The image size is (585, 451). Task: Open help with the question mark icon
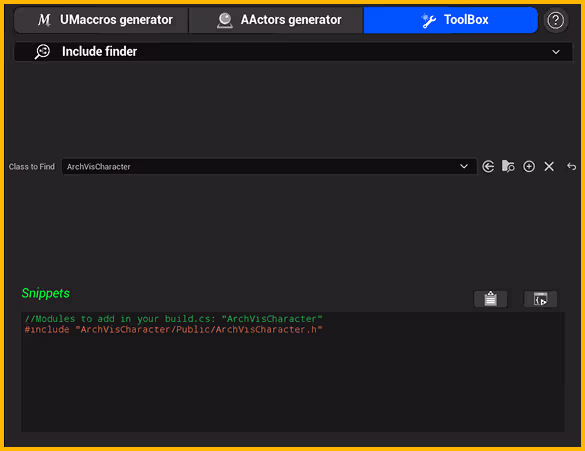556,20
